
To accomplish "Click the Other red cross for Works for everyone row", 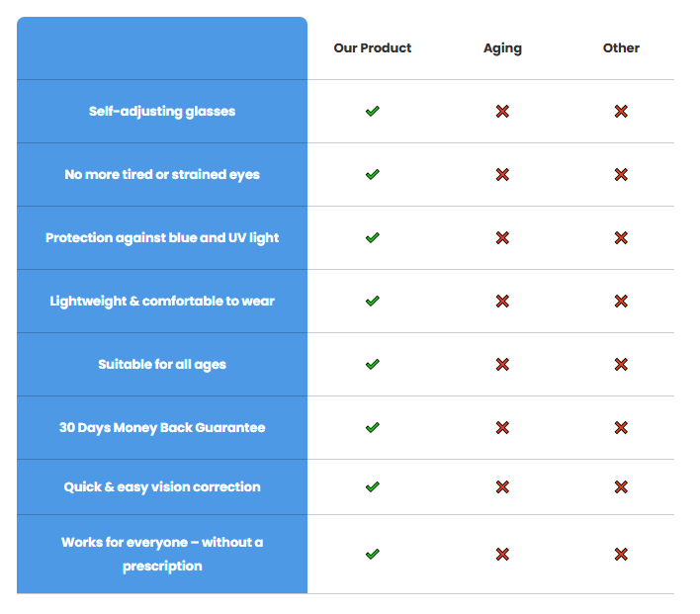I will [x=621, y=555].
